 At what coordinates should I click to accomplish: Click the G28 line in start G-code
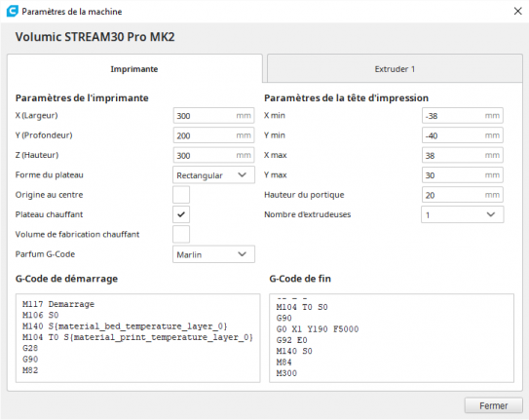(x=30, y=348)
